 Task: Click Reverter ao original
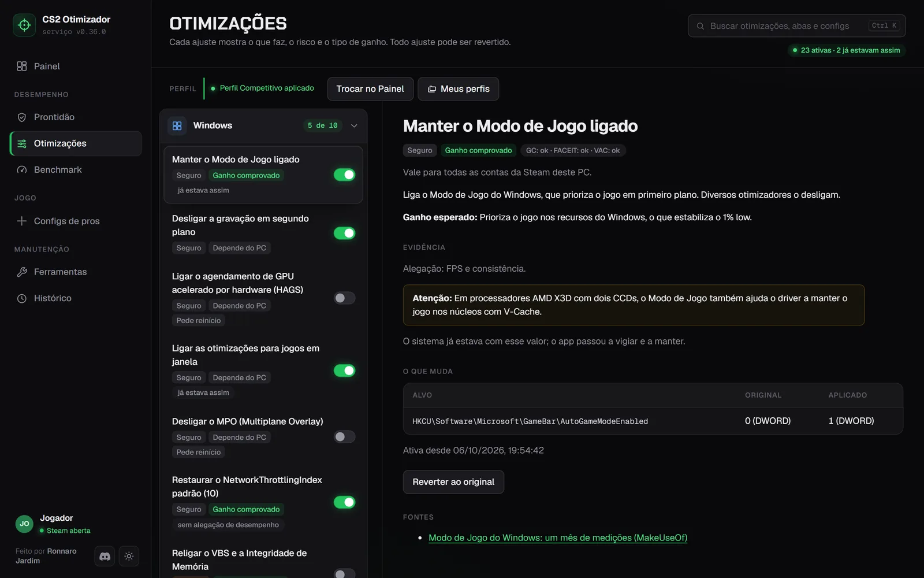click(x=453, y=482)
